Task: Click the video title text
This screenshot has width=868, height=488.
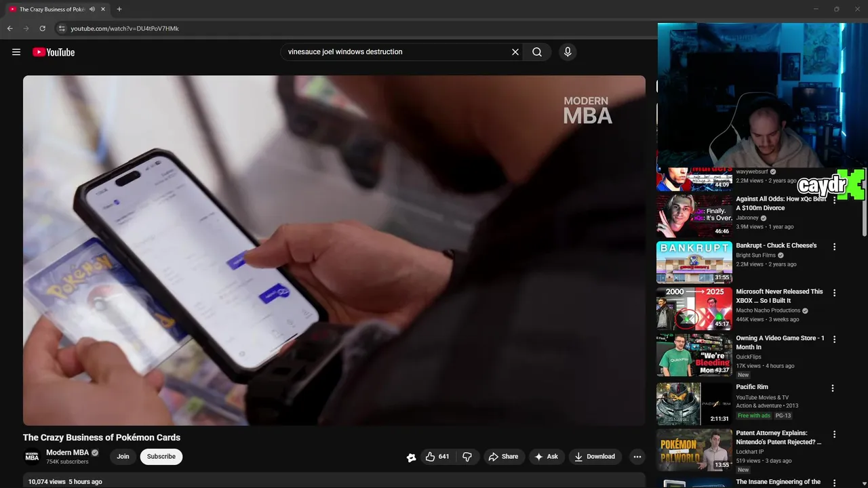Action: coord(102,438)
